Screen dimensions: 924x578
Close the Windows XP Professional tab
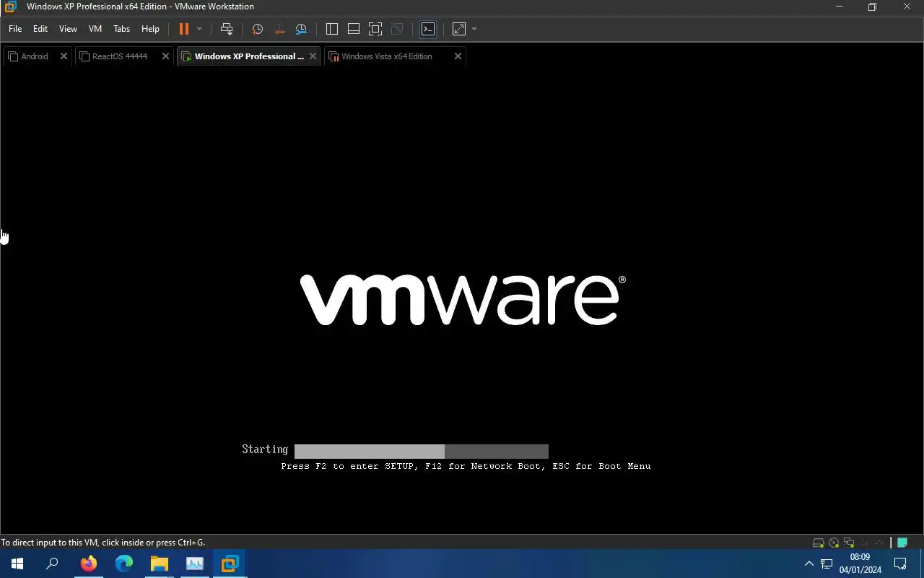coord(313,56)
